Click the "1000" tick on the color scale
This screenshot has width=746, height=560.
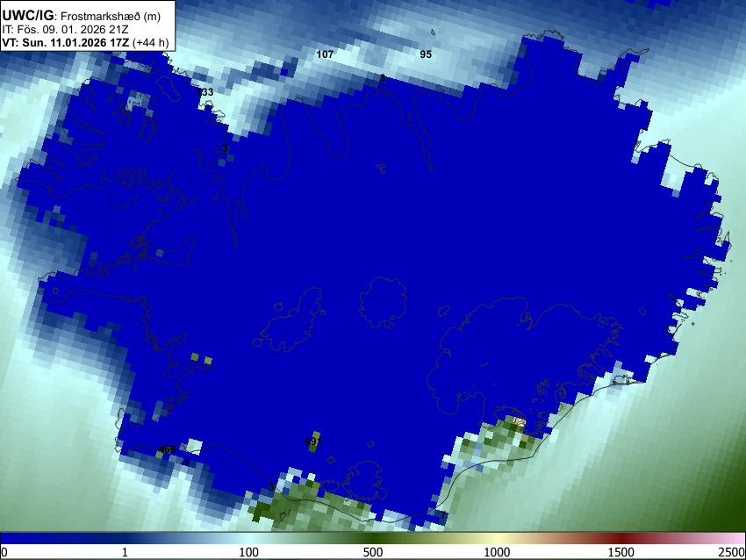coord(497,552)
